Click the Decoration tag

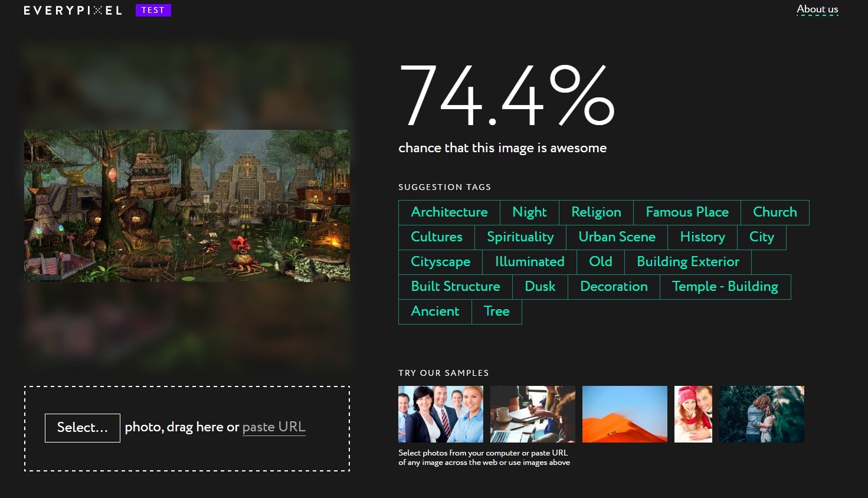614,287
